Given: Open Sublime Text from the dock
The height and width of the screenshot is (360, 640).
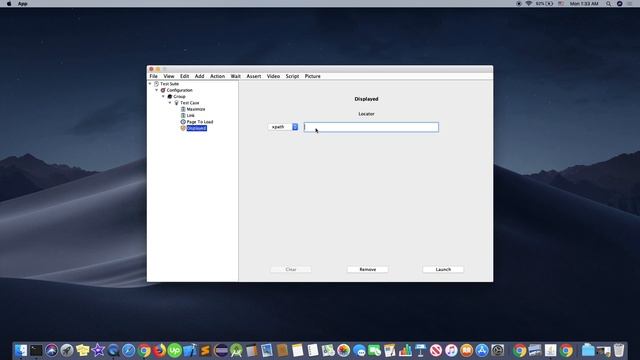Looking at the screenshot, I should (205, 350).
